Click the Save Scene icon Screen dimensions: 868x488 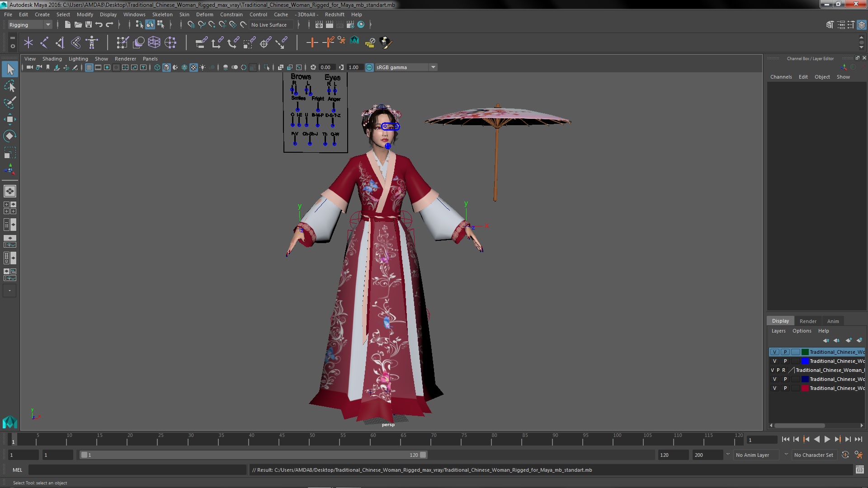(89, 25)
